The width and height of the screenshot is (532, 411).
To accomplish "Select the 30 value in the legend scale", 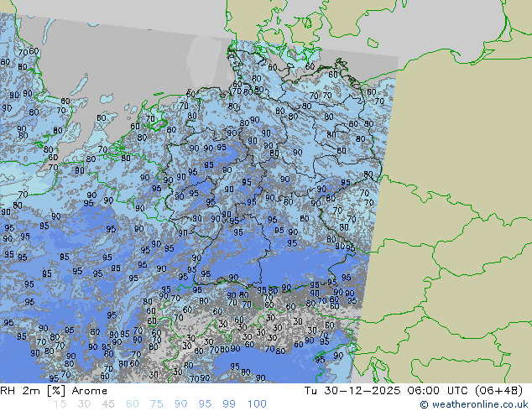I will (84, 404).
